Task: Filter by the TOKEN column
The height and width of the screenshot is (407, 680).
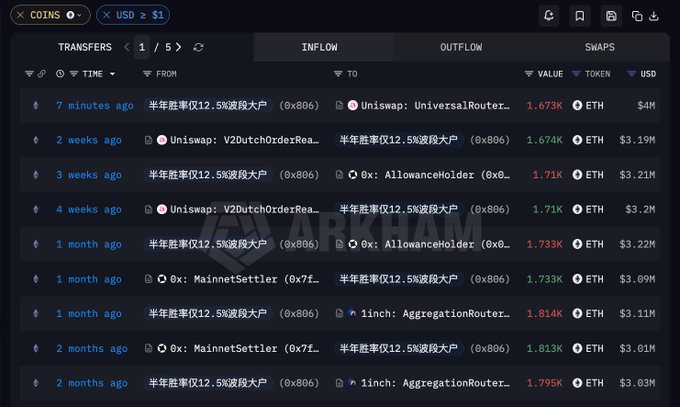Action: 576,74
